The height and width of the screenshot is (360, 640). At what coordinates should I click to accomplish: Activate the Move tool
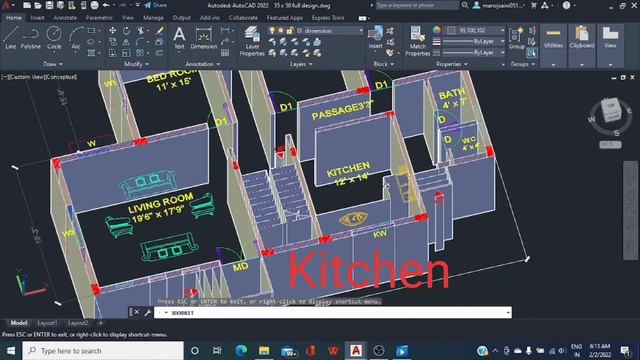click(112, 31)
